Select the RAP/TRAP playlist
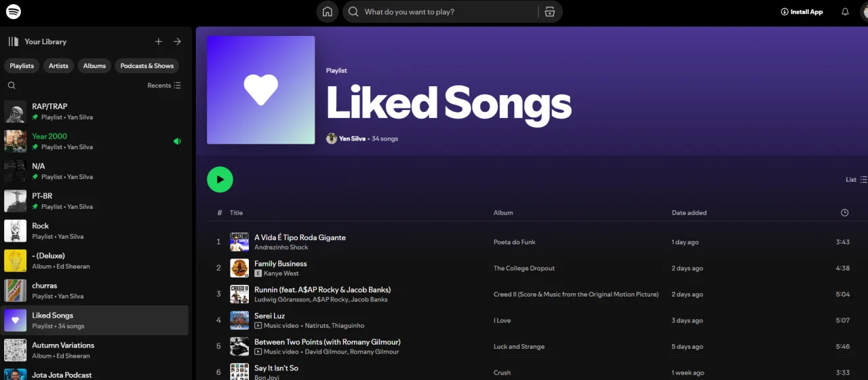The width and height of the screenshot is (868, 380). pyautogui.click(x=96, y=111)
